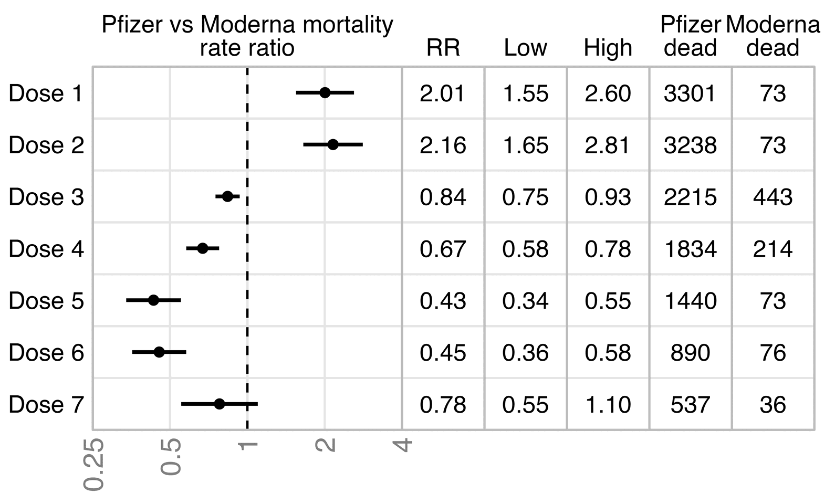Screen dimensions: 835x504
Task: Click the Dose 2 point estimate dot
Action: point(333,144)
